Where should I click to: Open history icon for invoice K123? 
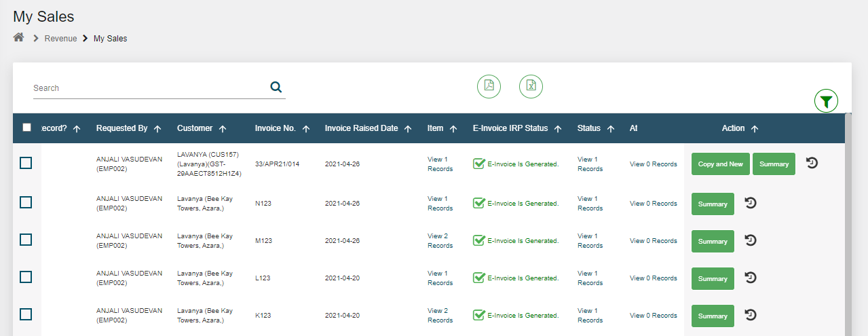[x=751, y=315]
